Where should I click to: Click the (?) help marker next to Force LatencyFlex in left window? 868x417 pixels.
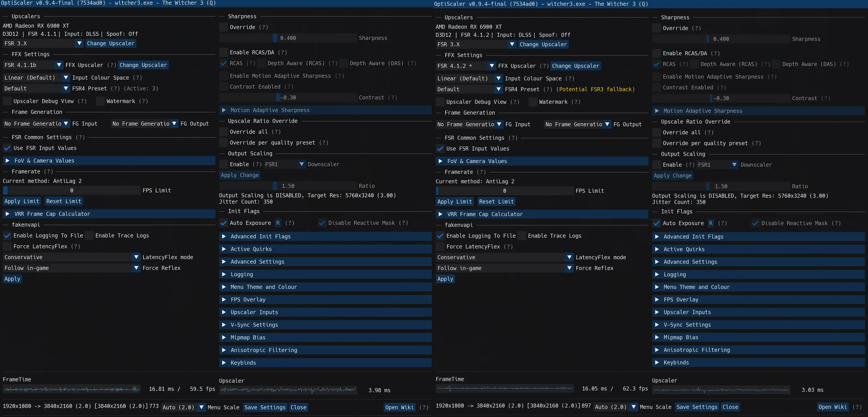point(76,247)
